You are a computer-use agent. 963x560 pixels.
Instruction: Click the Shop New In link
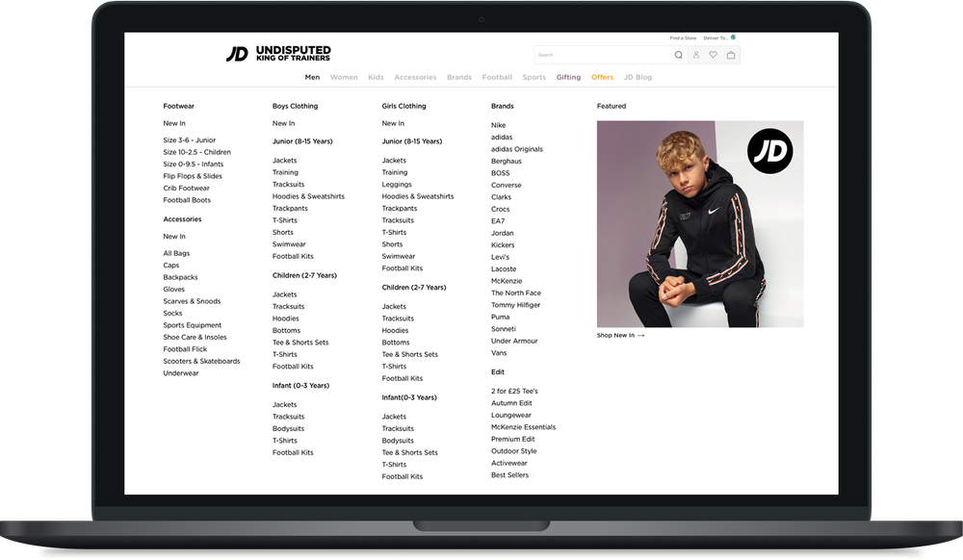click(x=620, y=336)
